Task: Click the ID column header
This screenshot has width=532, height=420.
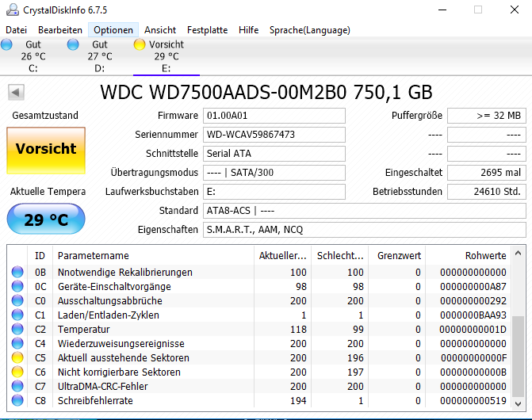Action: pyautogui.click(x=40, y=255)
